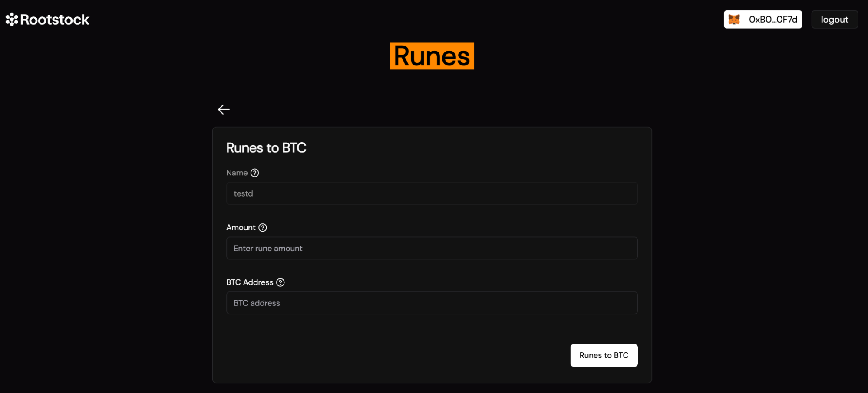
Task: Click the back arrow icon
Action: (224, 109)
